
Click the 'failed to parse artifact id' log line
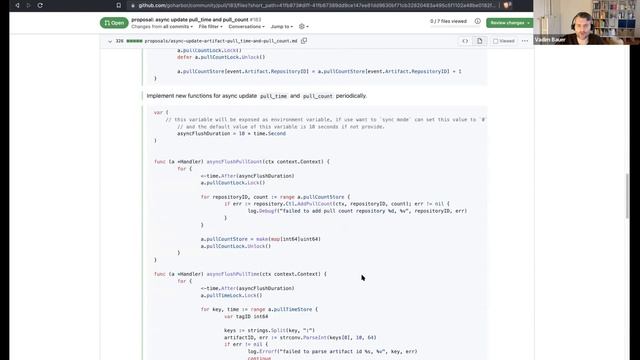click(x=332, y=351)
